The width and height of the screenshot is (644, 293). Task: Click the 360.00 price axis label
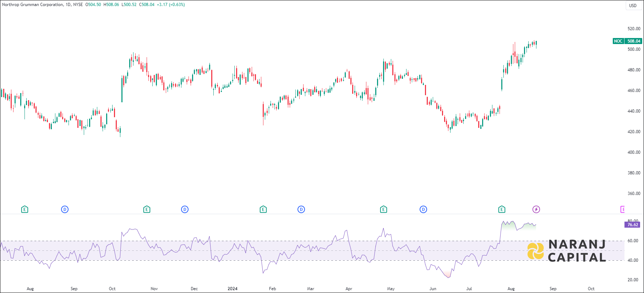click(x=634, y=194)
